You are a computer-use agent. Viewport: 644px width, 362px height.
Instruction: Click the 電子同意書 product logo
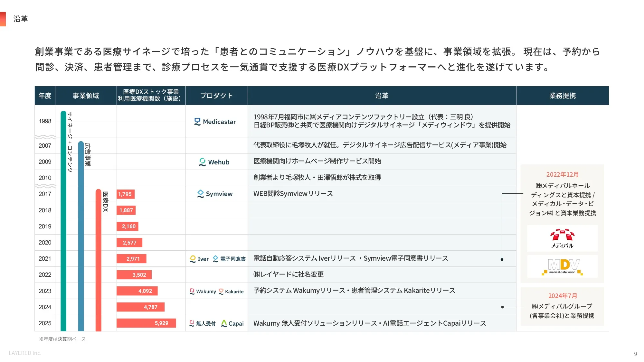pyautogui.click(x=229, y=259)
